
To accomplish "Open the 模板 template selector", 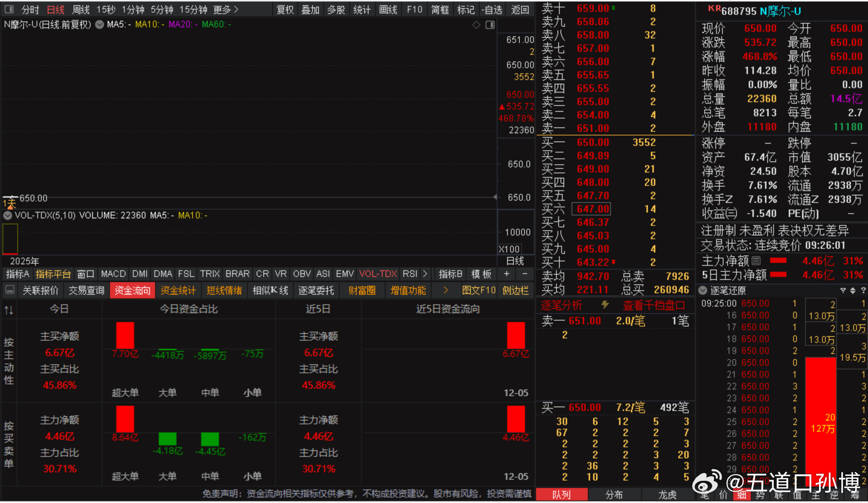I will (481, 274).
